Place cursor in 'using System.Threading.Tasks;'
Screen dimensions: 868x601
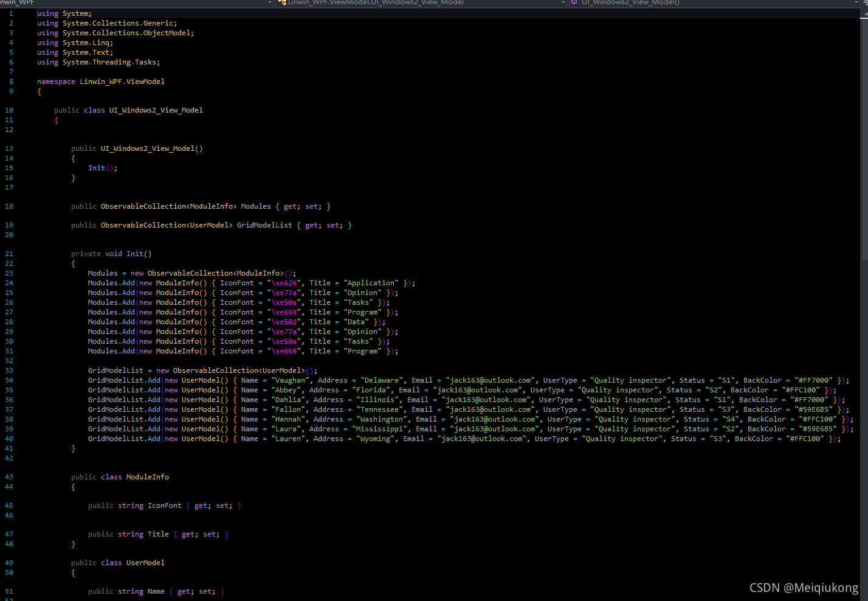click(x=98, y=62)
